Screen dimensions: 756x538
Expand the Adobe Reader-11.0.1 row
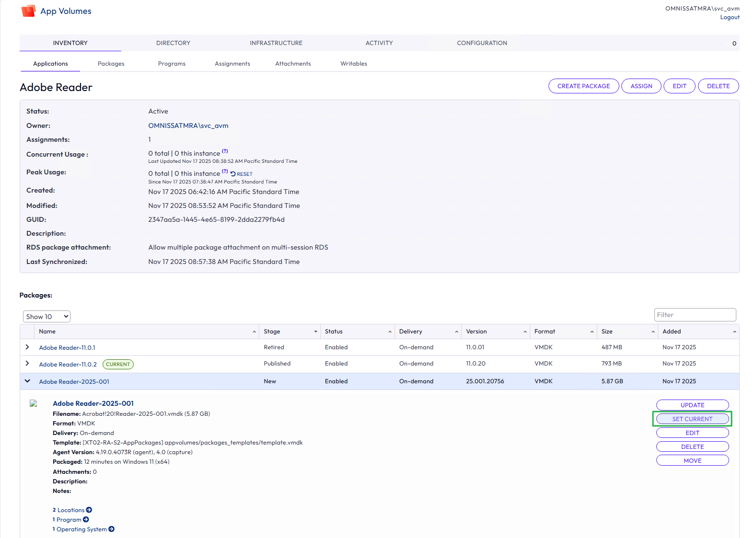click(x=27, y=347)
